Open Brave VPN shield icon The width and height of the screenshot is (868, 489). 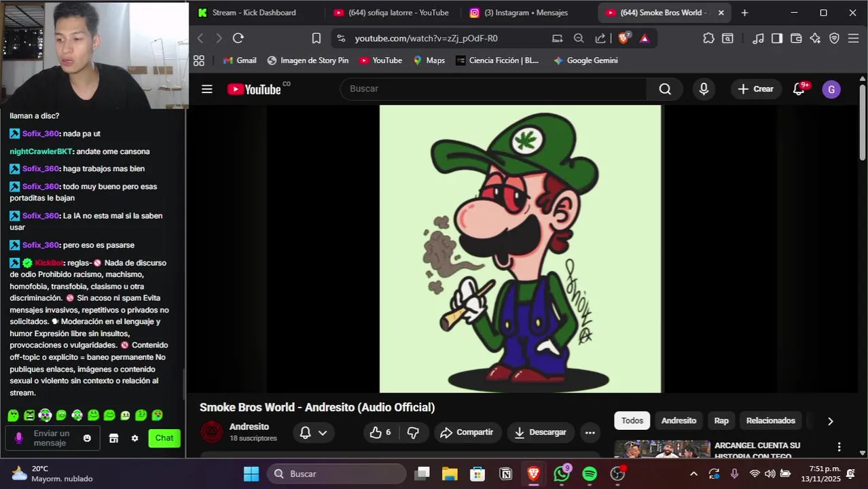(835, 39)
